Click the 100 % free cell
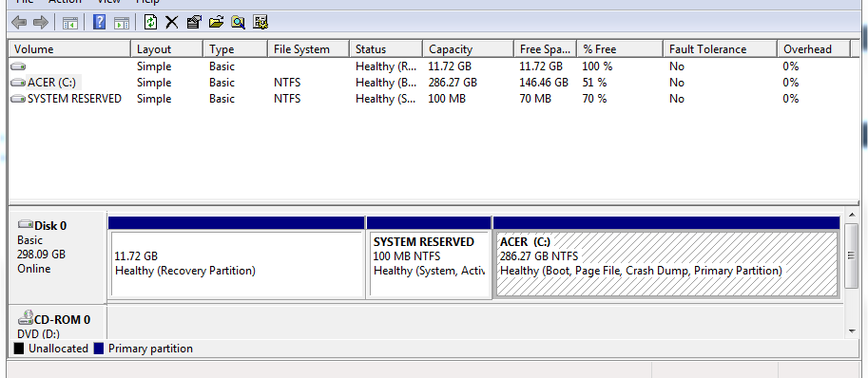 pos(597,66)
